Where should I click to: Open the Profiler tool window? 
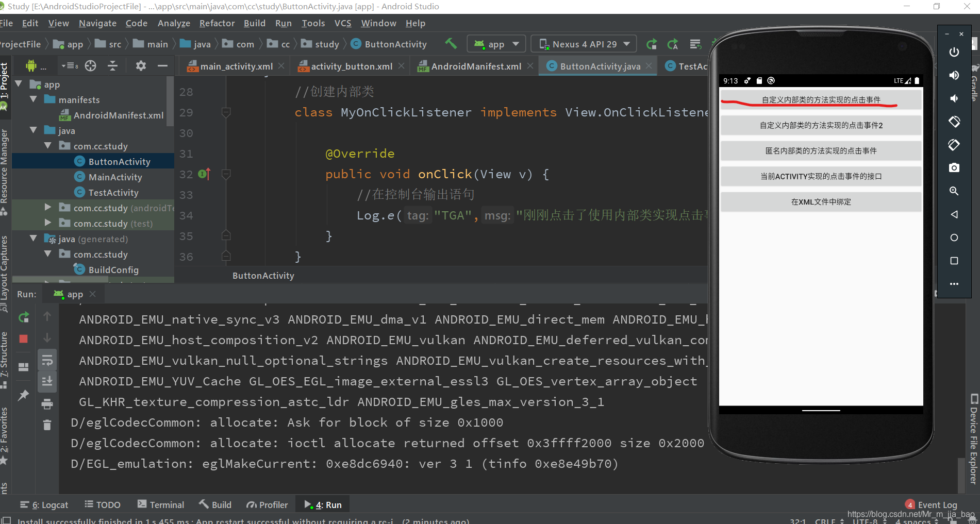(x=267, y=505)
